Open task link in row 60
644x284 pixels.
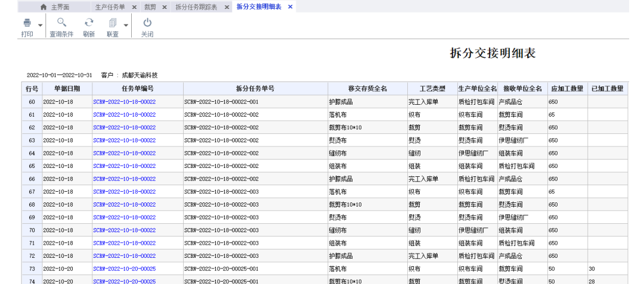[125, 102]
